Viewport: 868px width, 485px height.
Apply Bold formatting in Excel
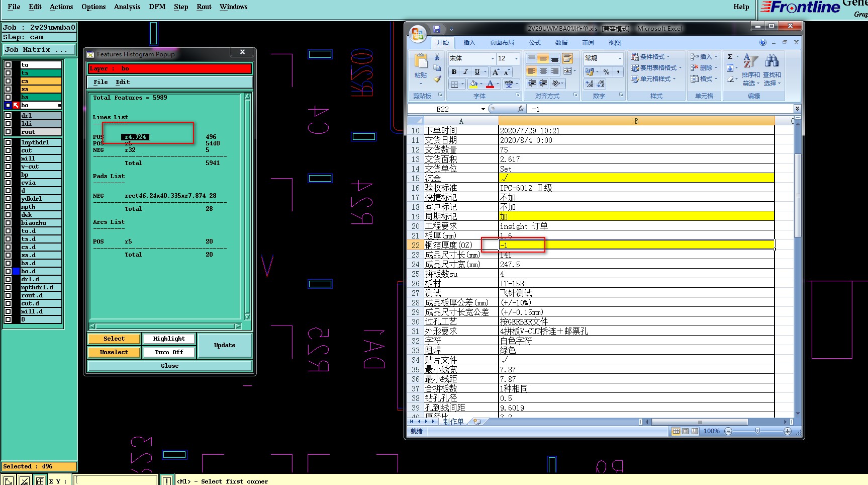[454, 72]
